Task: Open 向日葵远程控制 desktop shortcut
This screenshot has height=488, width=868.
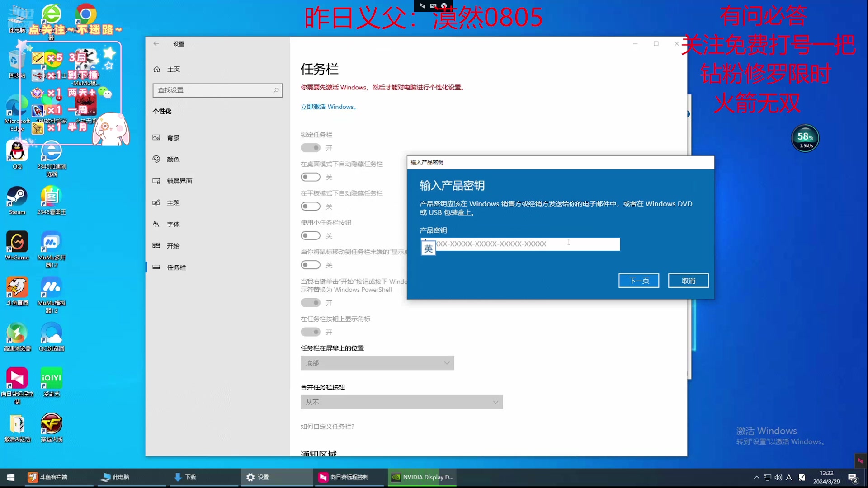Action: (x=17, y=385)
